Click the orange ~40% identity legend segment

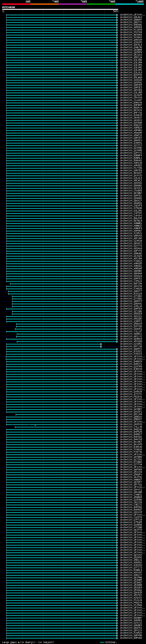[x=45, y=4]
